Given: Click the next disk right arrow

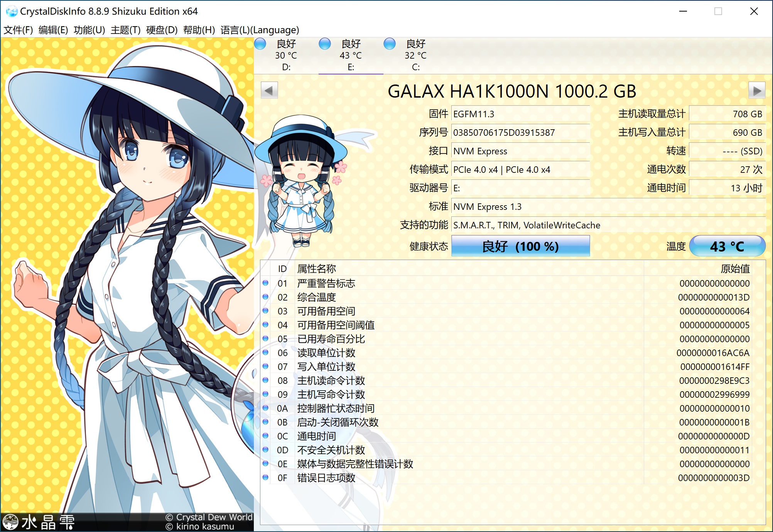Looking at the screenshot, I should 756,91.
